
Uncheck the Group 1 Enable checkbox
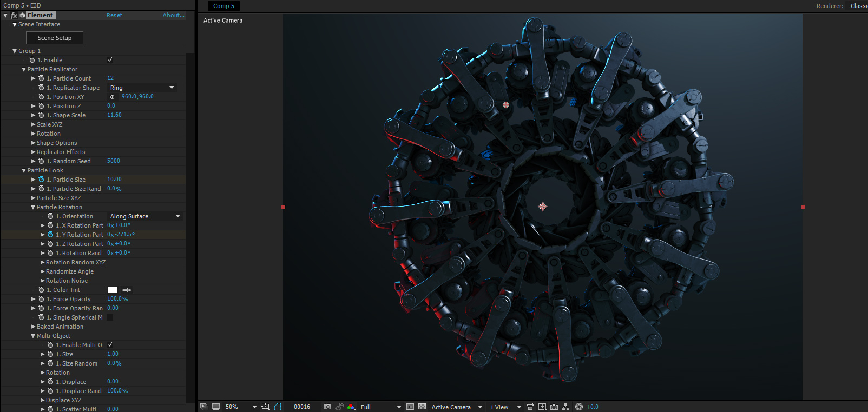click(110, 60)
